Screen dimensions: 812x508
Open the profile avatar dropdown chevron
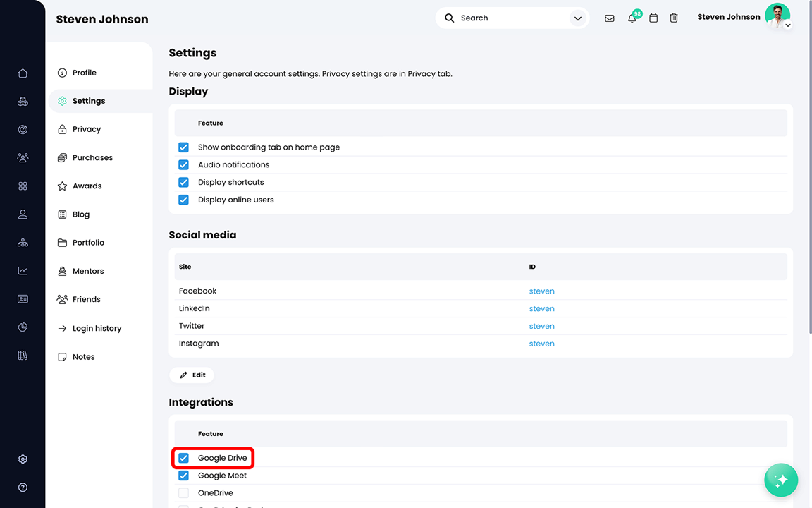click(788, 25)
